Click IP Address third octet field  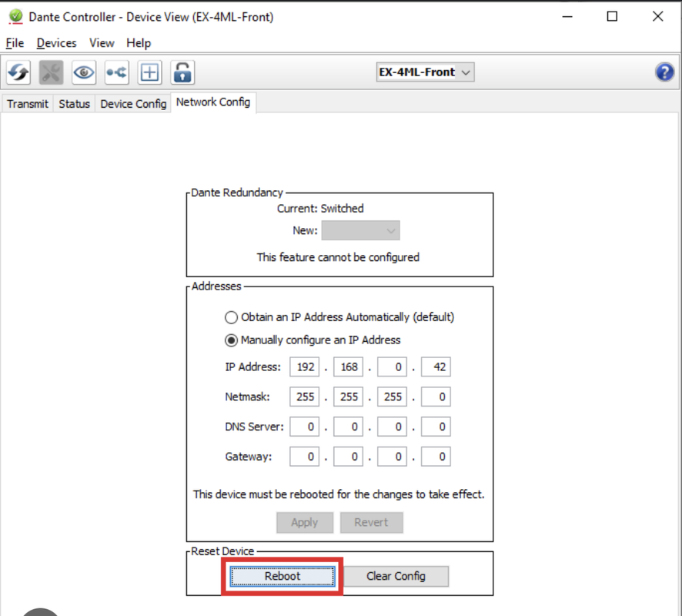[392, 367]
